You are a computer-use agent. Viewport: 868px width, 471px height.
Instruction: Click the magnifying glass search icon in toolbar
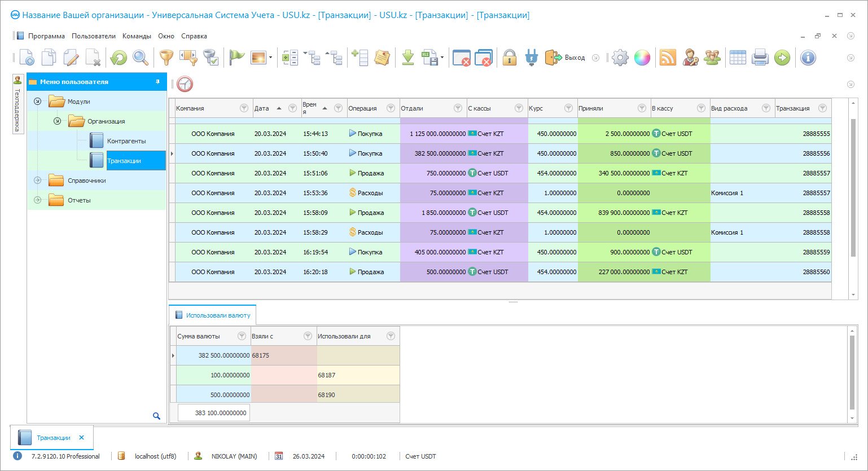[140, 58]
